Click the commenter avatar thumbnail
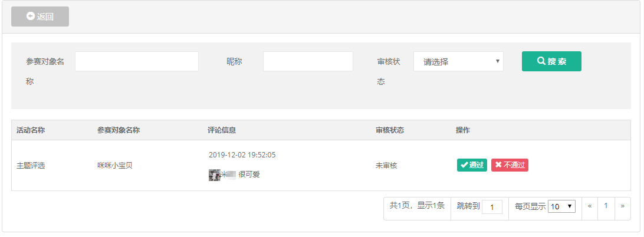The width and height of the screenshot is (644, 237). coord(215,175)
